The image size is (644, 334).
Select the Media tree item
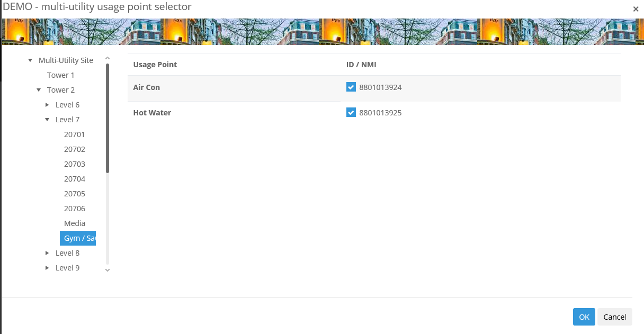75,223
